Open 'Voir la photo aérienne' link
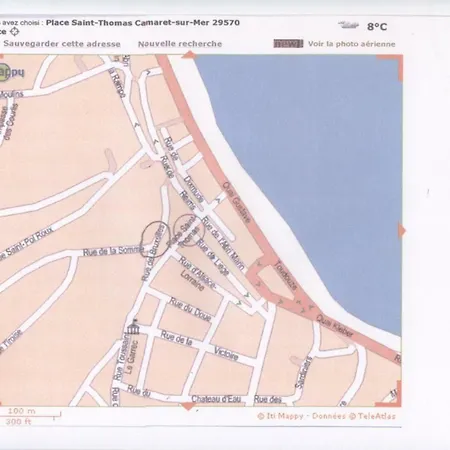The image size is (450, 450). [352, 44]
